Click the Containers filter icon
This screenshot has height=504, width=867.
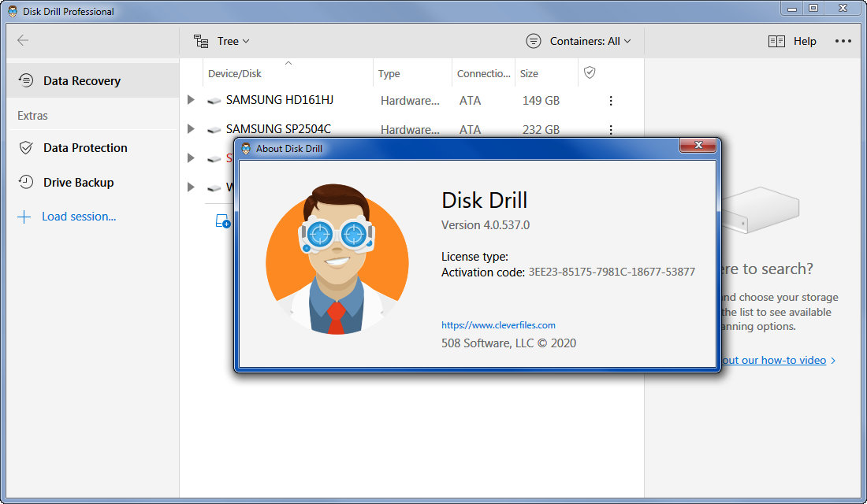click(534, 41)
